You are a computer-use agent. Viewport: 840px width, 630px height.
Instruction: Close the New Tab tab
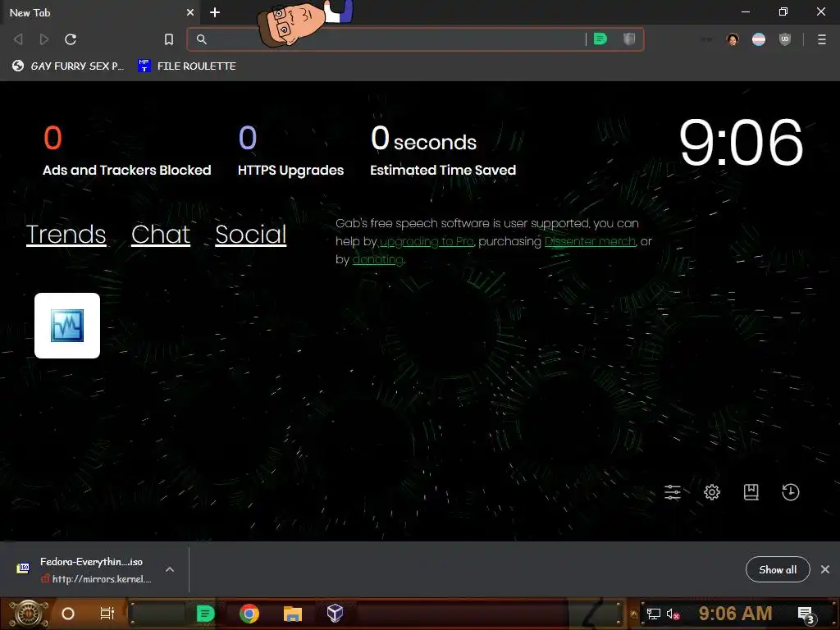click(x=190, y=12)
